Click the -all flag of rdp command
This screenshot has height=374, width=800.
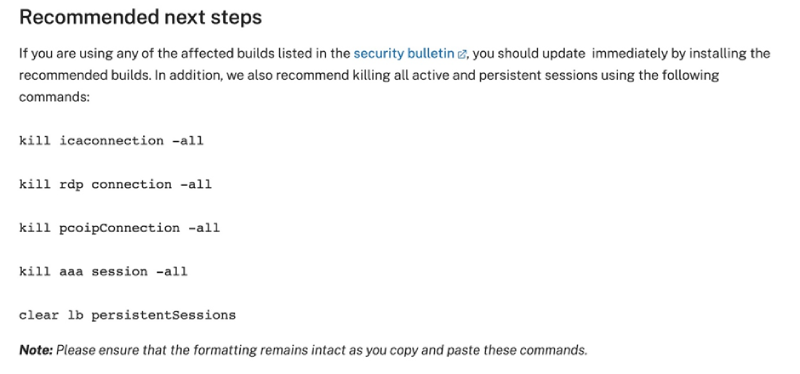pyautogui.click(x=196, y=184)
